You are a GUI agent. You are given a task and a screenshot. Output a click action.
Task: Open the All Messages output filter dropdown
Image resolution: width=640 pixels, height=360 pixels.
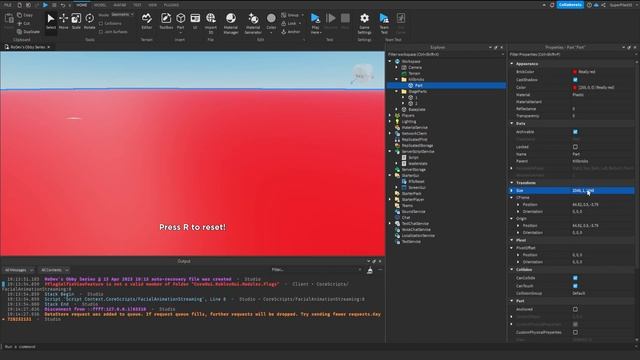pos(19,270)
